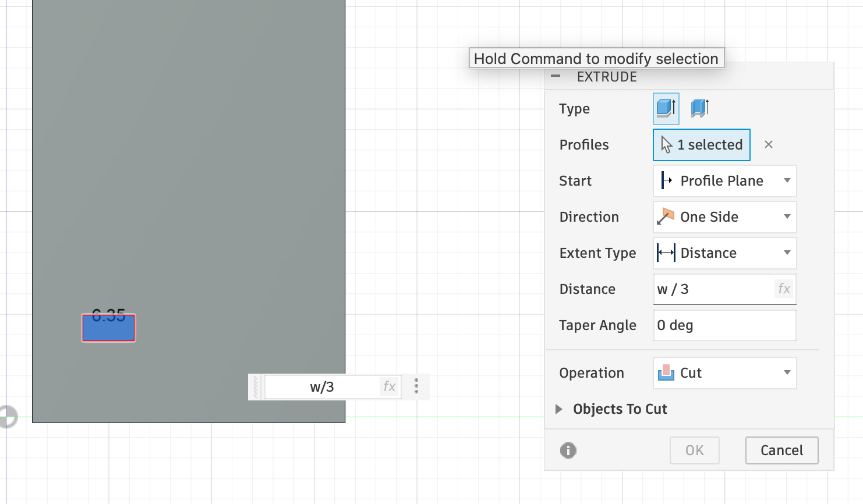Edit the Taper Angle value field
Image resolution: width=863 pixels, height=504 pixels.
pyautogui.click(x=724, y=325)
